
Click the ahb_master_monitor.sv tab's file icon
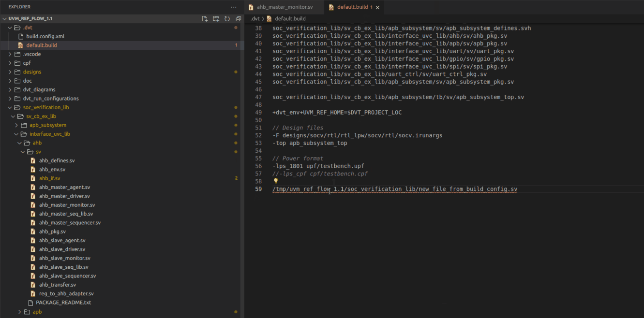[251, 7]
